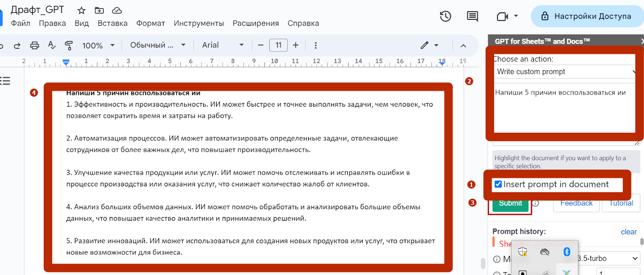Screen dimensions: 644x275
Task: Open the document outline icon
Action: click(x=5, y=81)
